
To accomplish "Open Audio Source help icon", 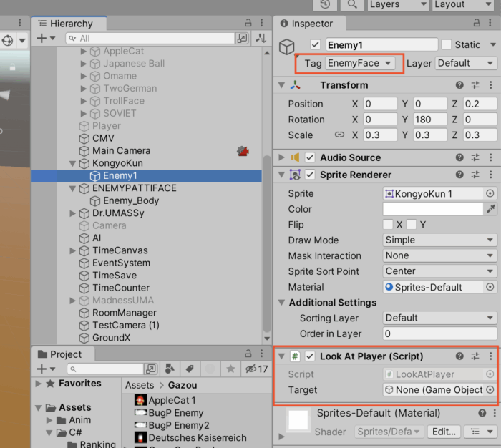I will tap(459, 157).
